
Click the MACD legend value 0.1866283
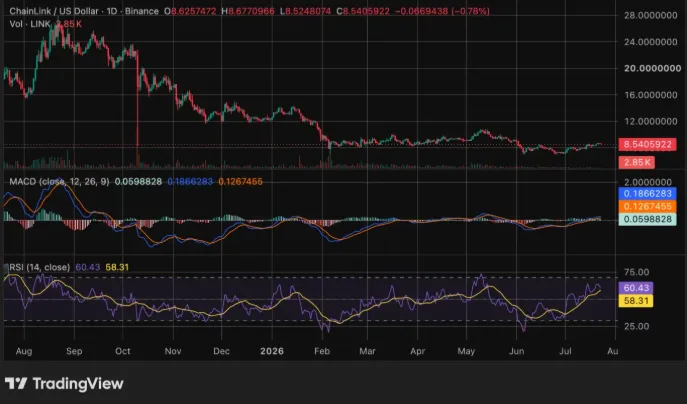[x=190, y=181]
